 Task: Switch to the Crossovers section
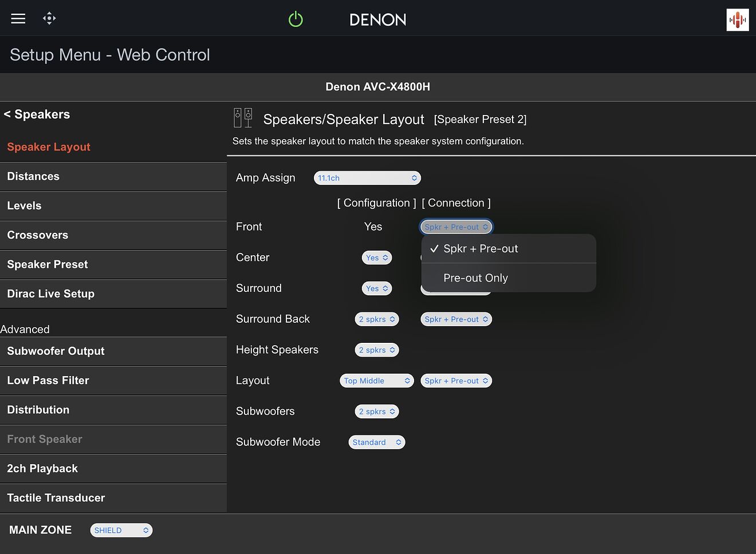point(38,235)
